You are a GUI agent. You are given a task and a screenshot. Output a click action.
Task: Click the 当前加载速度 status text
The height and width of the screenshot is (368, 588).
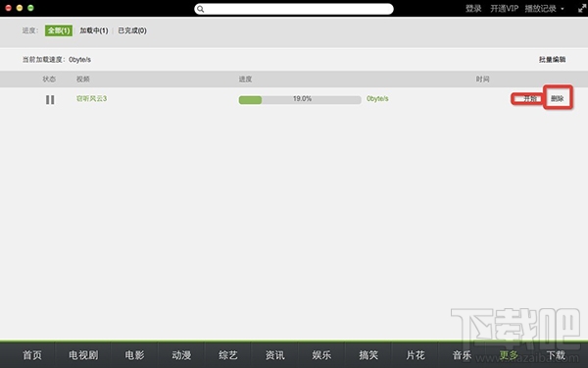(56, 59)
